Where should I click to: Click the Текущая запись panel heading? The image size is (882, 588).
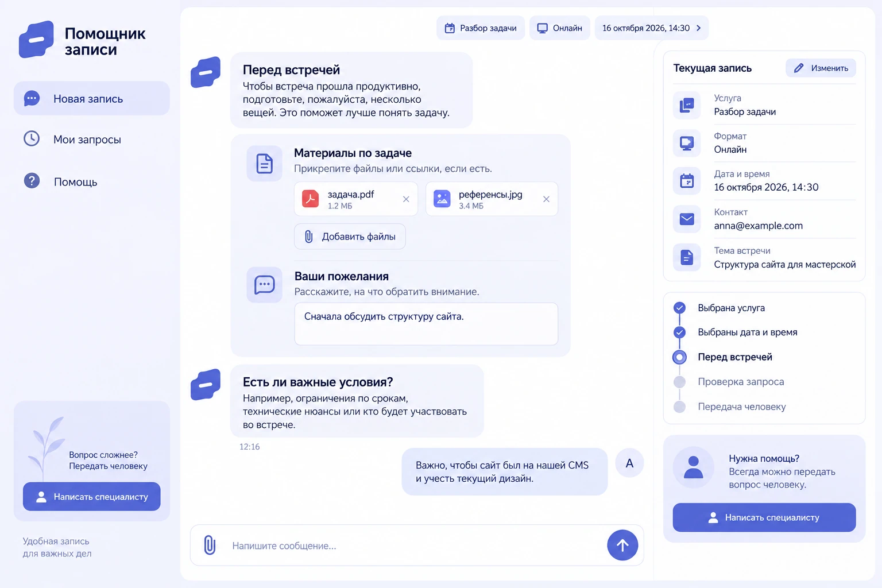[x=713, y=68]
